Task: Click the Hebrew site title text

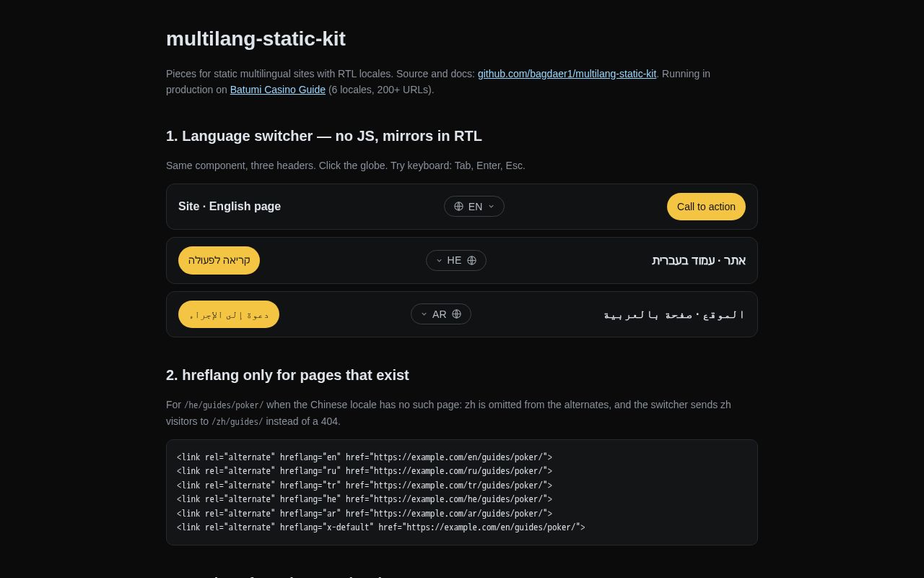Action: (x=699, y=261)
